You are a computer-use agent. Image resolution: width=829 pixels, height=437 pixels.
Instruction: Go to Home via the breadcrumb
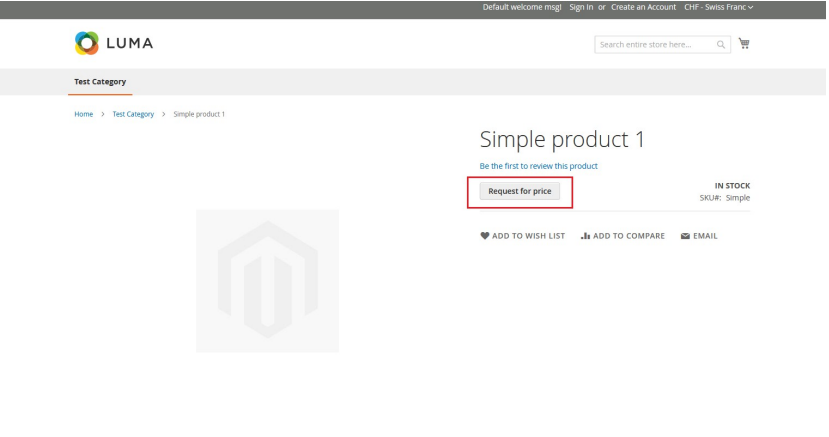pyautogui.click(x=84, y=114)
